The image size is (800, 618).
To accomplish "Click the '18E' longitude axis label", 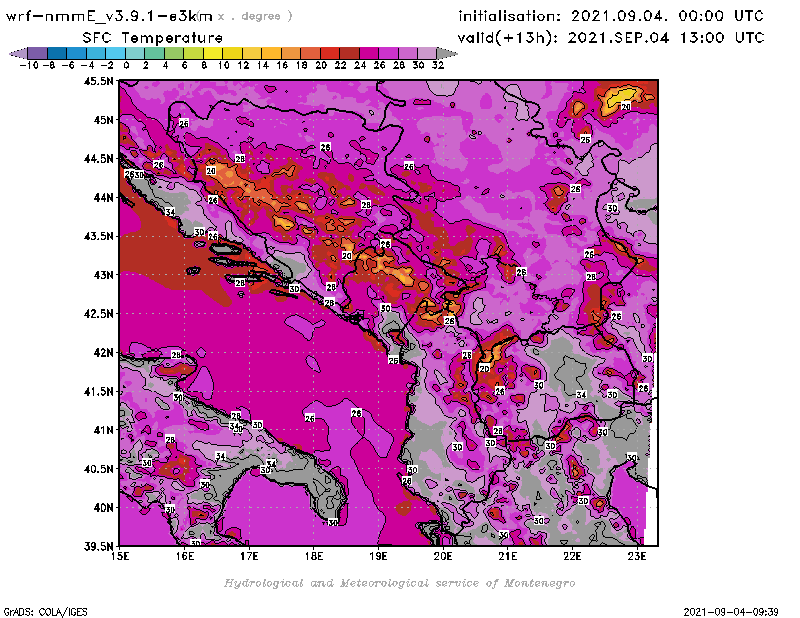I will point(314,556).
